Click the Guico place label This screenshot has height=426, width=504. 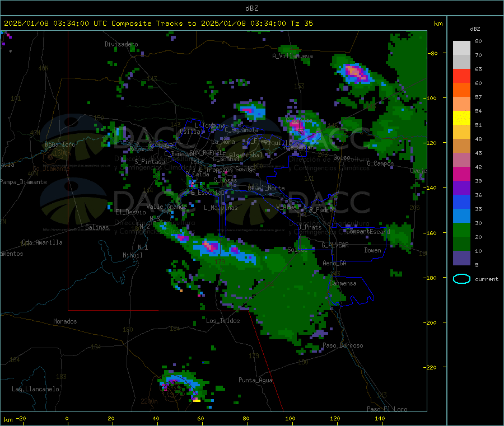pos(342,157)
